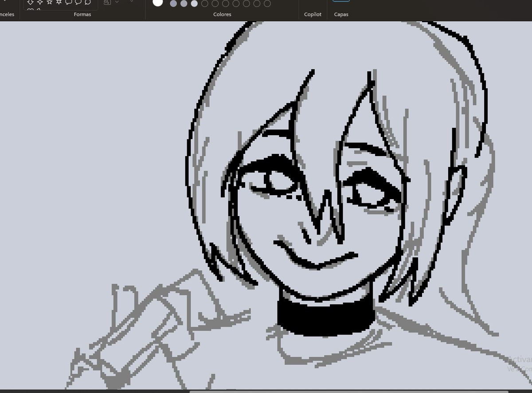Click the Formas group label

click(x=82, y=14)
